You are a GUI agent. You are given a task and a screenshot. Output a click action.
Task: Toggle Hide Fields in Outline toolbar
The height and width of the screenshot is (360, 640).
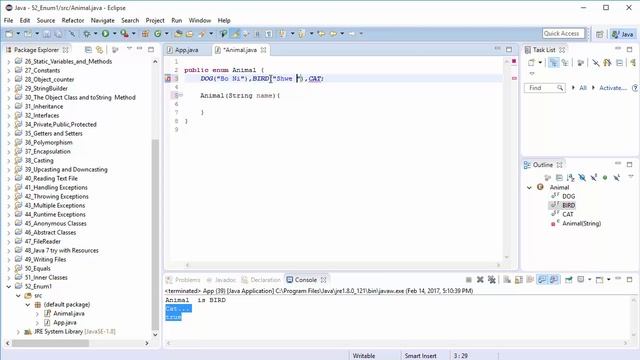point(582,177)
